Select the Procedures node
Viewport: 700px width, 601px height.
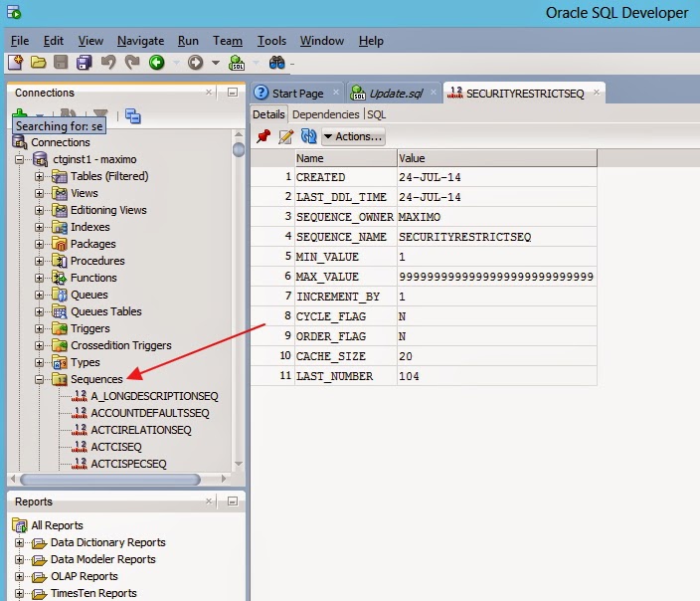pyautogui.click(x=97, y=262)
